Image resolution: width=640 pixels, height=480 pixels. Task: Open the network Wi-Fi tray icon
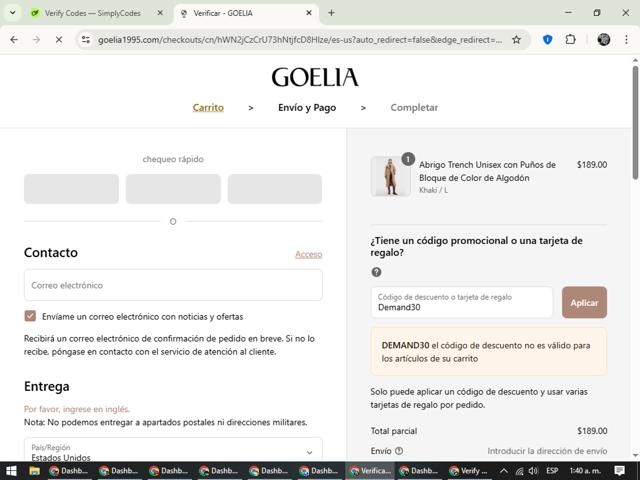519,471
